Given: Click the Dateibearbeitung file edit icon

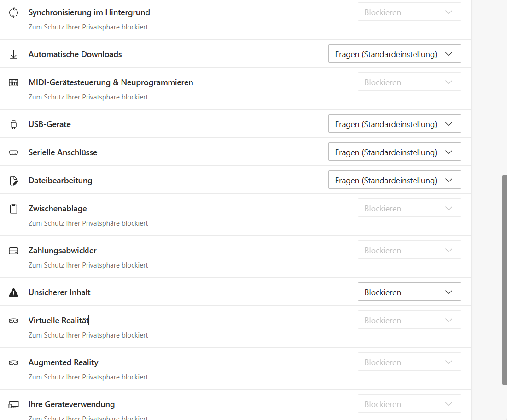Looking at the screenshot, I should click(14, 181).
